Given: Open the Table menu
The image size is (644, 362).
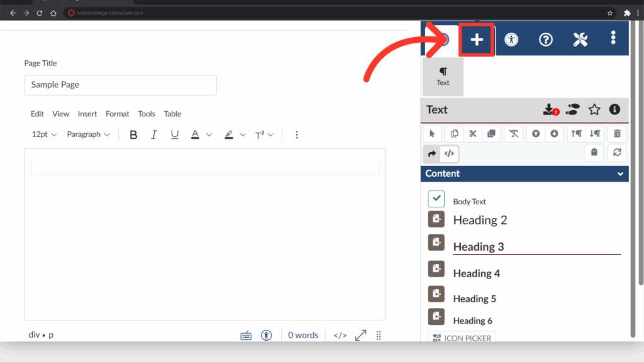Looking at the screenshot, I should tap(172, 114).
